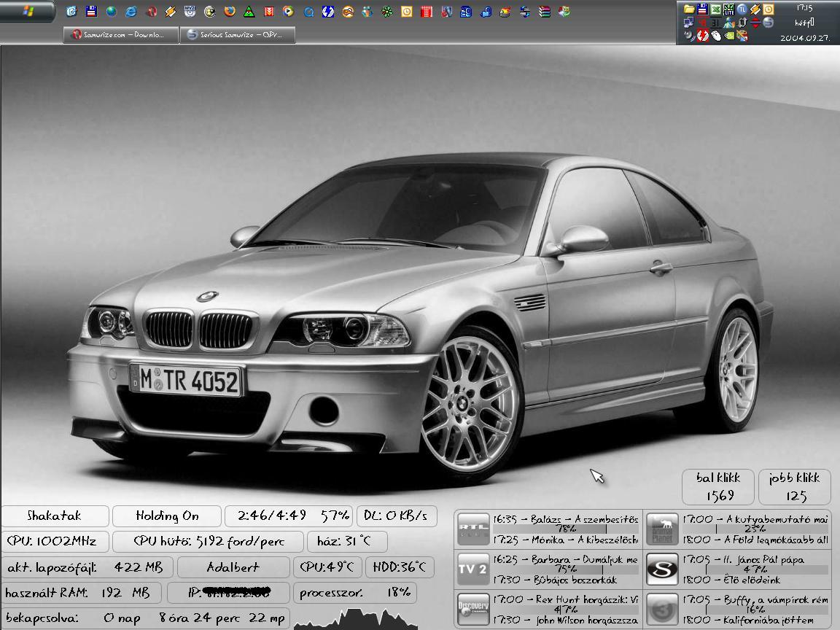Open the green flower ICQ icon
This screenshot has height=630, width=840.
coord(386,12)
